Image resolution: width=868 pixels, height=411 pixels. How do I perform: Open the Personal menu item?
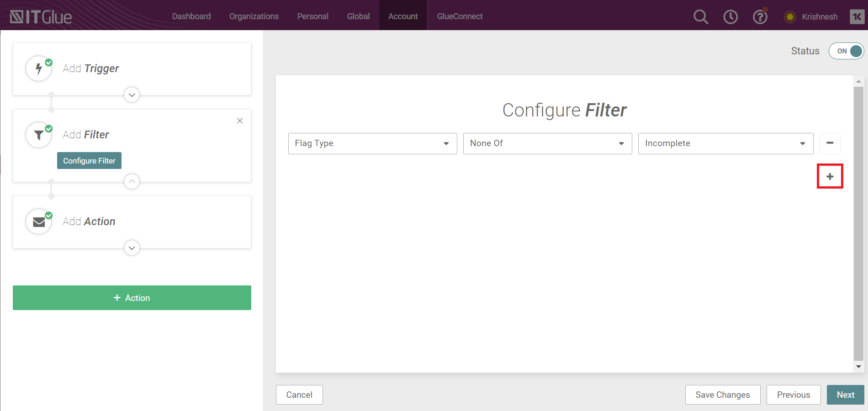click(x=313, y=16)
